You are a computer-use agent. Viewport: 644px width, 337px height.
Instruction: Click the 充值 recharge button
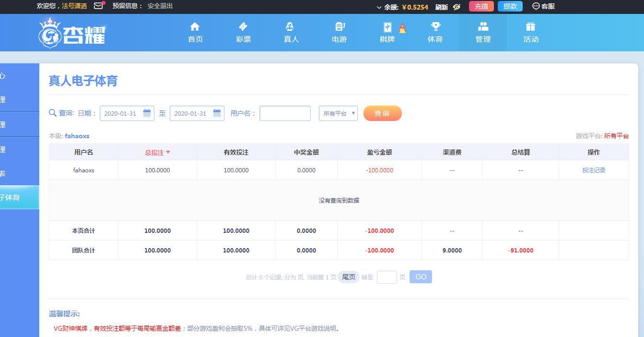coord(481,6)
